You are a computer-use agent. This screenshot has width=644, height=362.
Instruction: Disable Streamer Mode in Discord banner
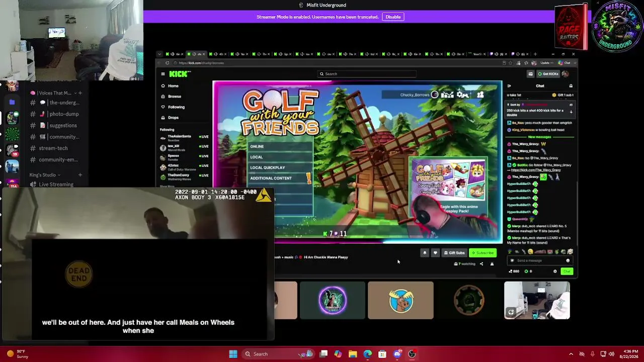[x=393, y=17]
